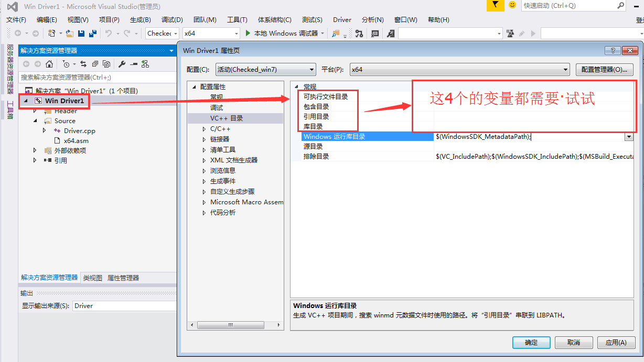This screenshot has width=644, height=362.
Task: Click the save all icon
Action: click(x=93, y=33)
